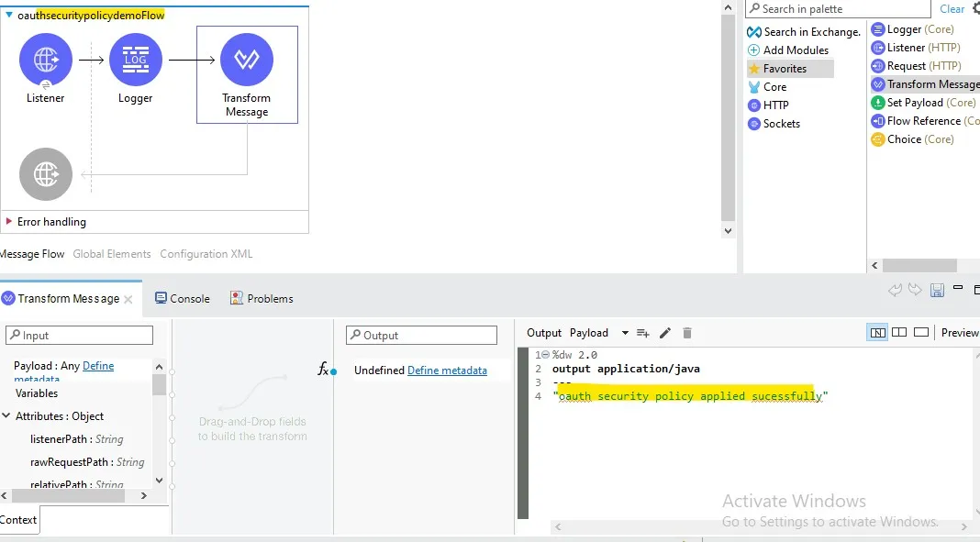Click the trash delete target icon

[687, 333]
